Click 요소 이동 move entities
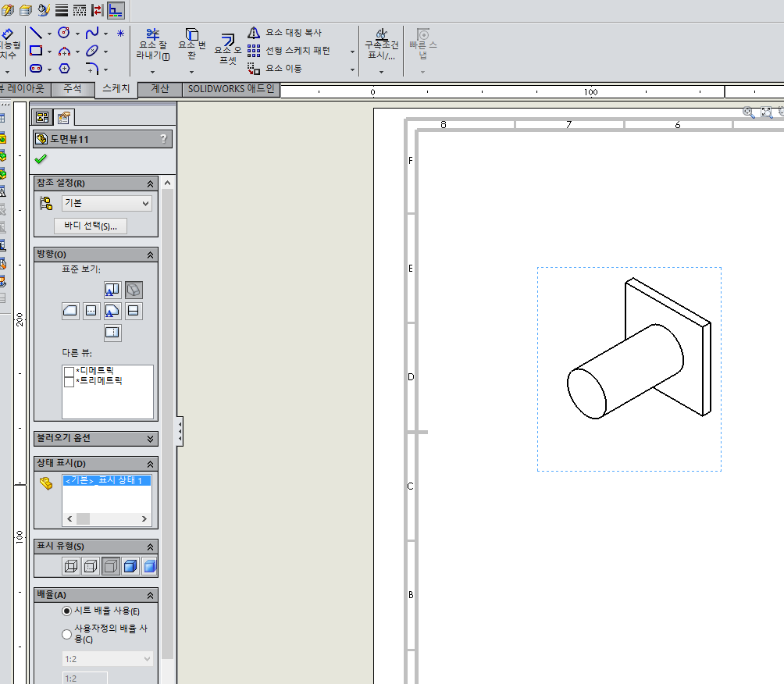The width and height of the screenshot is (784, 684). 276,68
